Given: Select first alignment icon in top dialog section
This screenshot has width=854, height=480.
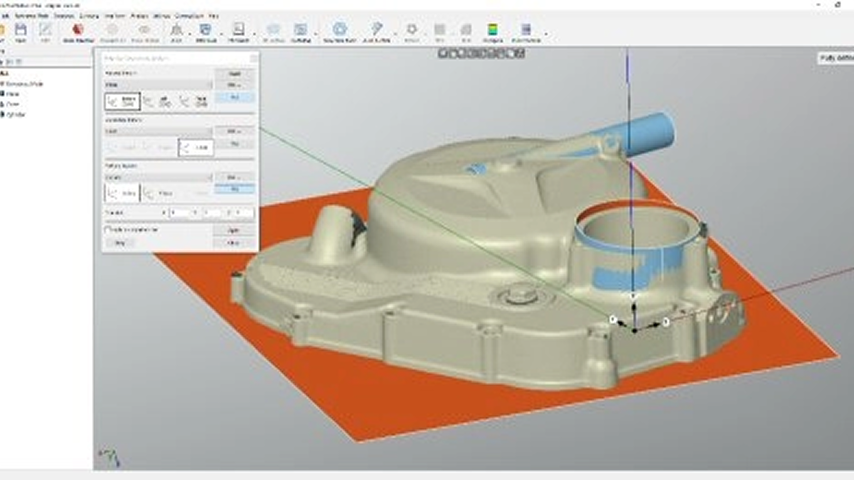Looking at the screenshot, I should (122, 100).
